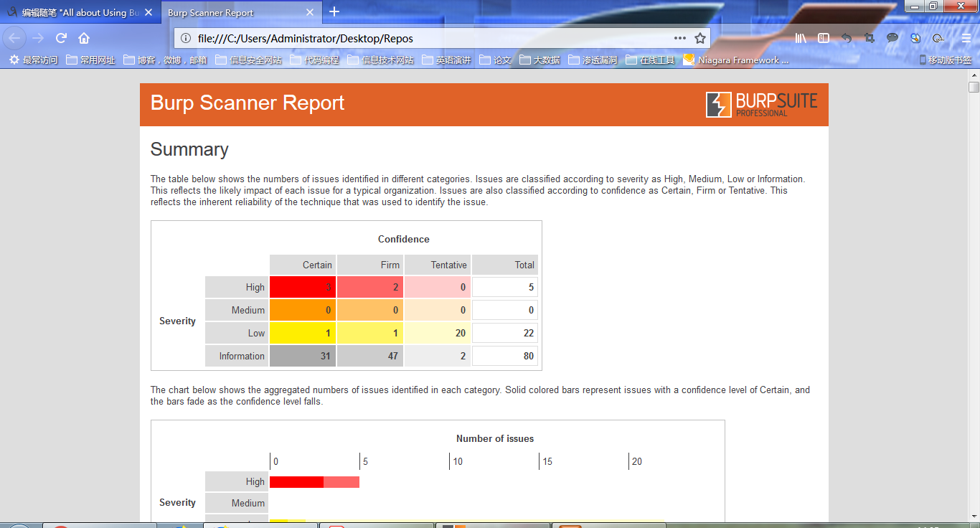Click the Number of issues chart title

tap(495, 438)
